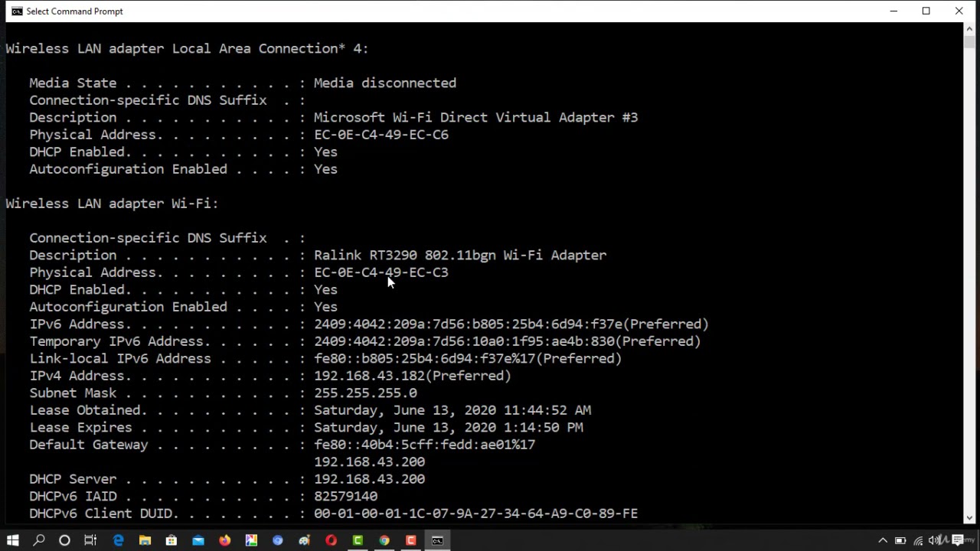Show hidden system tray icons
Viewport: 980px width, 551px height.
883,540
